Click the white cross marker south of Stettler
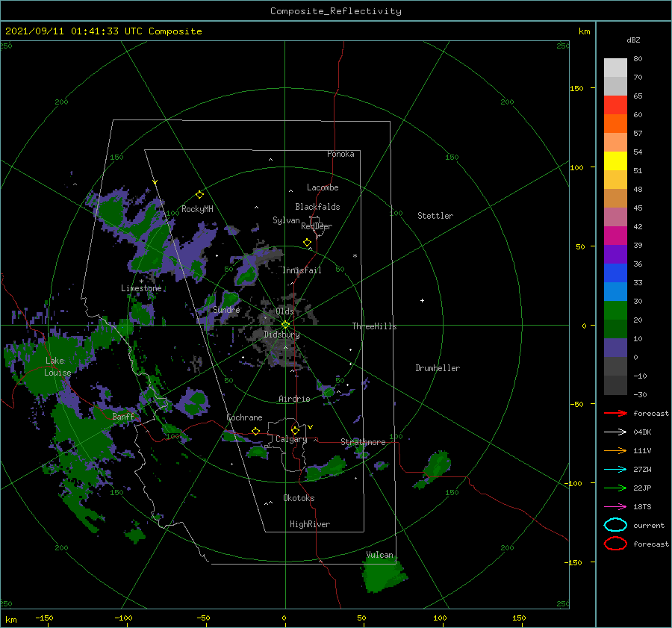 coord(422,300)
